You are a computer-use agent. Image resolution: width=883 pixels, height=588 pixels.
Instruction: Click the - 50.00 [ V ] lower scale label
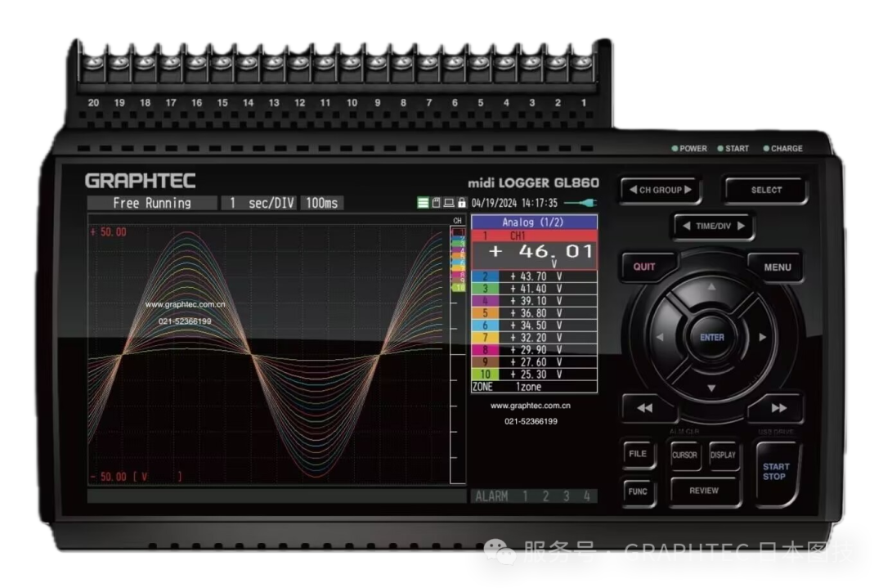tap(136, 477)
